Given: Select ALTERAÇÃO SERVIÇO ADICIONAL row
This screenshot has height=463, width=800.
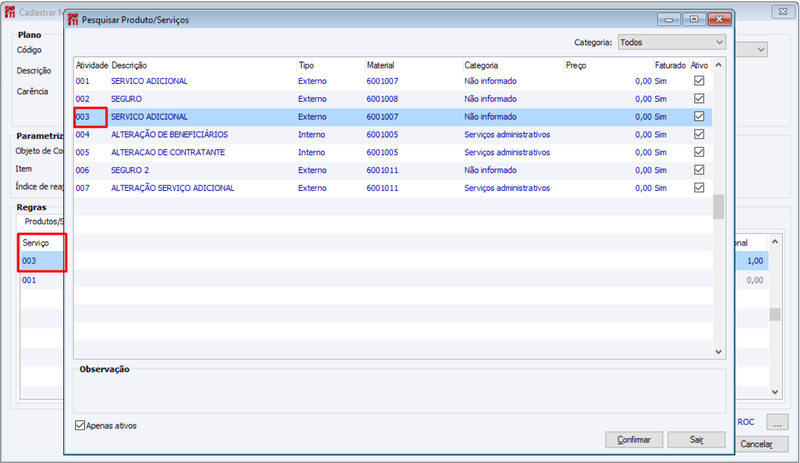Looking at the screenshot, I should coord(393,188).
